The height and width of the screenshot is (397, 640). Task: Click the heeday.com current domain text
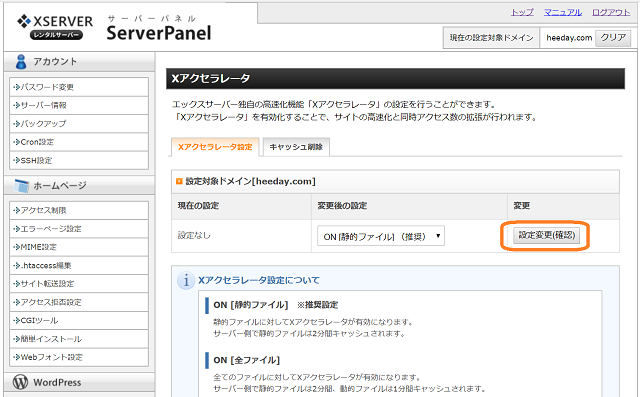[x=569, y=38]
